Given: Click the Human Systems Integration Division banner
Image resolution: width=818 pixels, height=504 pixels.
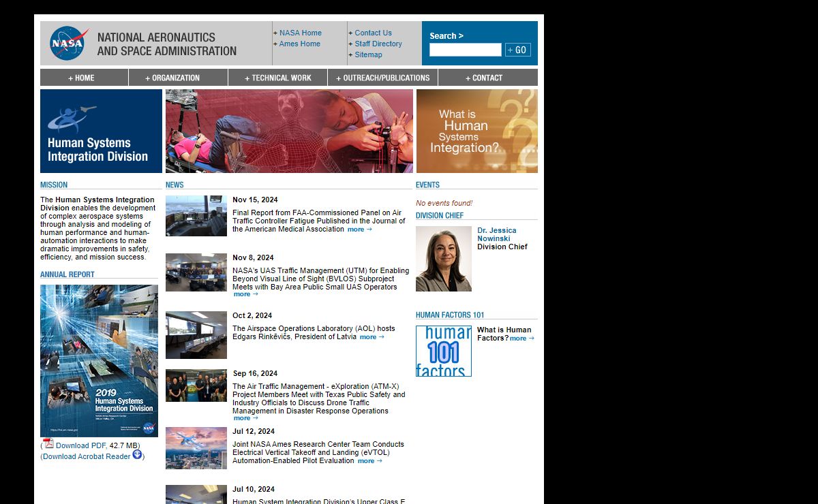Looking at the screenshot, I should point(101,131).
